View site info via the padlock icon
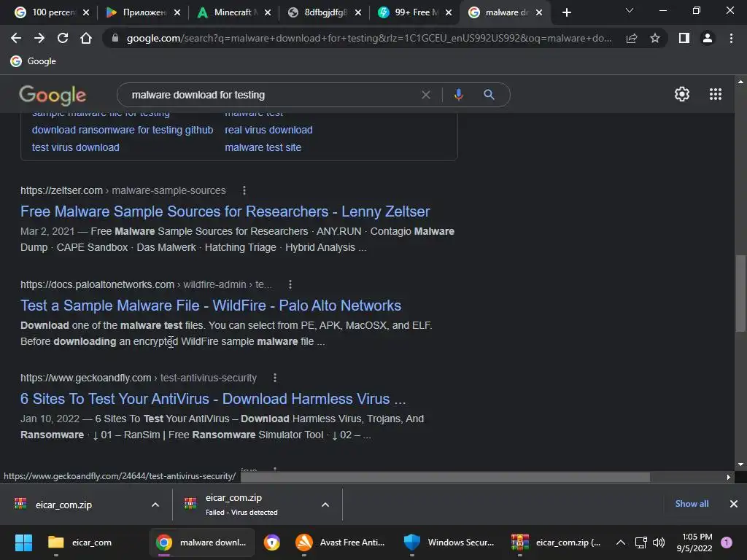 click(x=115, y=38)
